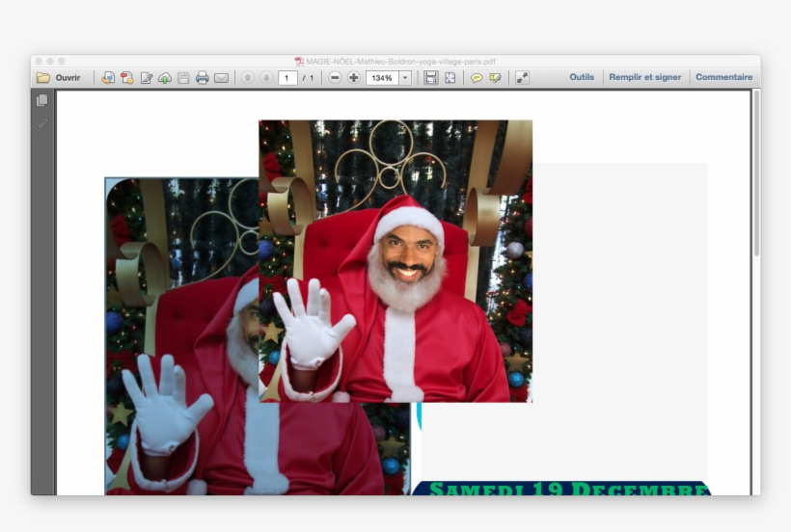
Task: Zoom out with the minus button
Action: [x=335, y=77]
